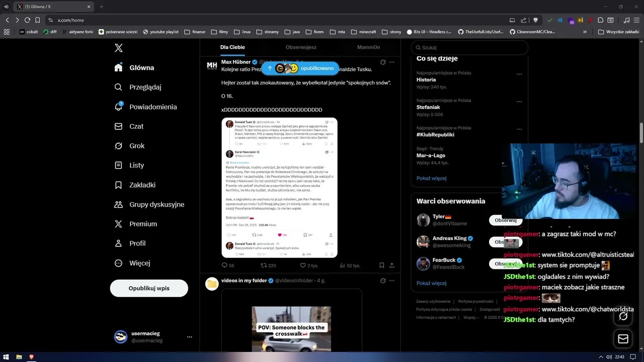Open Grupy dyskusyjne communities in the sidebar
644x362 pixels.
point(149,205)
